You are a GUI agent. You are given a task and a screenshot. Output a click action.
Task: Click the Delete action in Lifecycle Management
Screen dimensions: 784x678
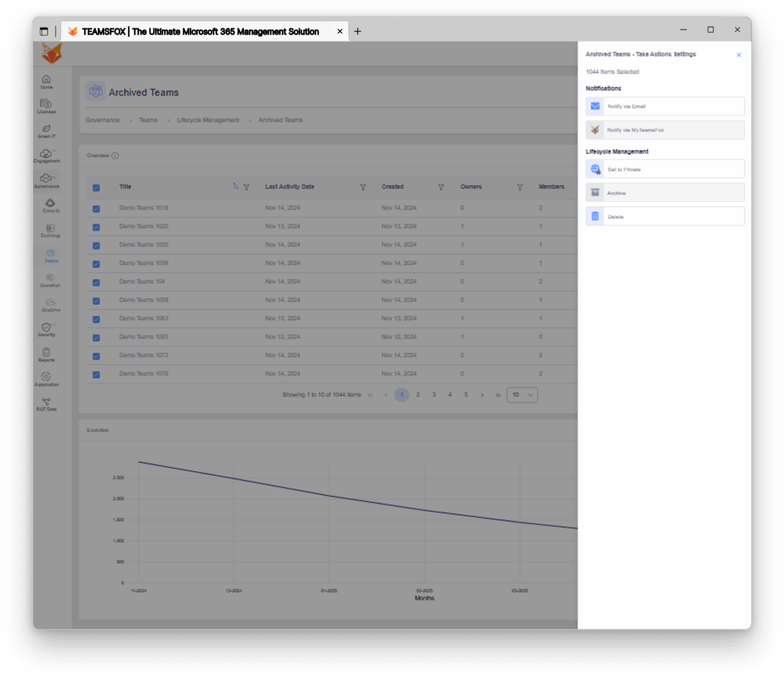665,216
